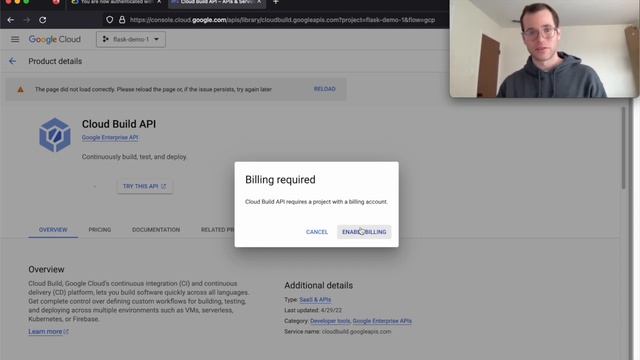Click the page vertical scrollbar
This screenshot has height=360, width=640.
pos(623,148)
